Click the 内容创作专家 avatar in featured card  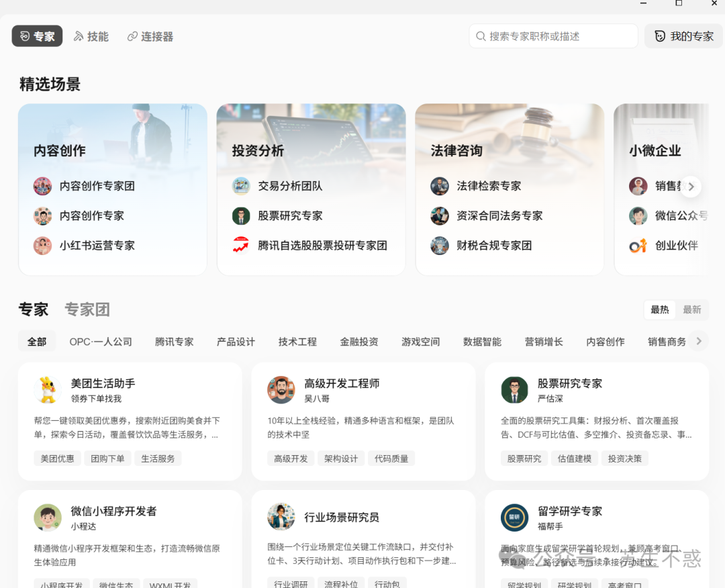[x=42, y=216]
